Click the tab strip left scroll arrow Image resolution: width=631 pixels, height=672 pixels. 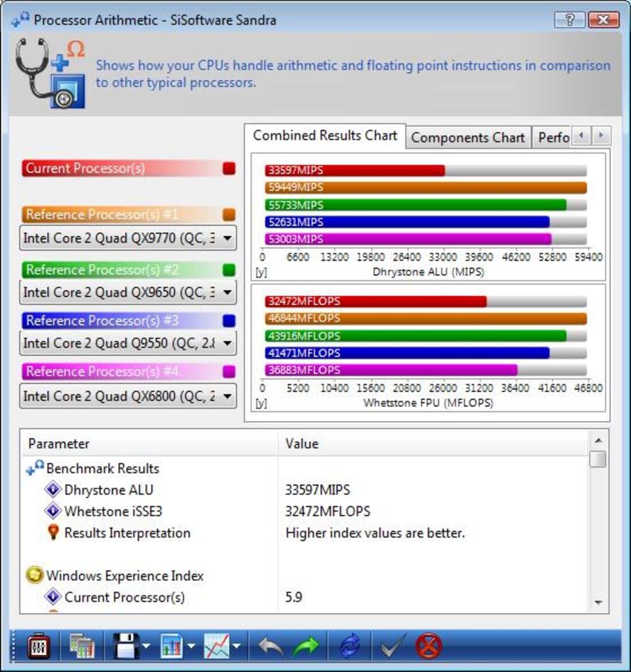(x=581, y=136)
